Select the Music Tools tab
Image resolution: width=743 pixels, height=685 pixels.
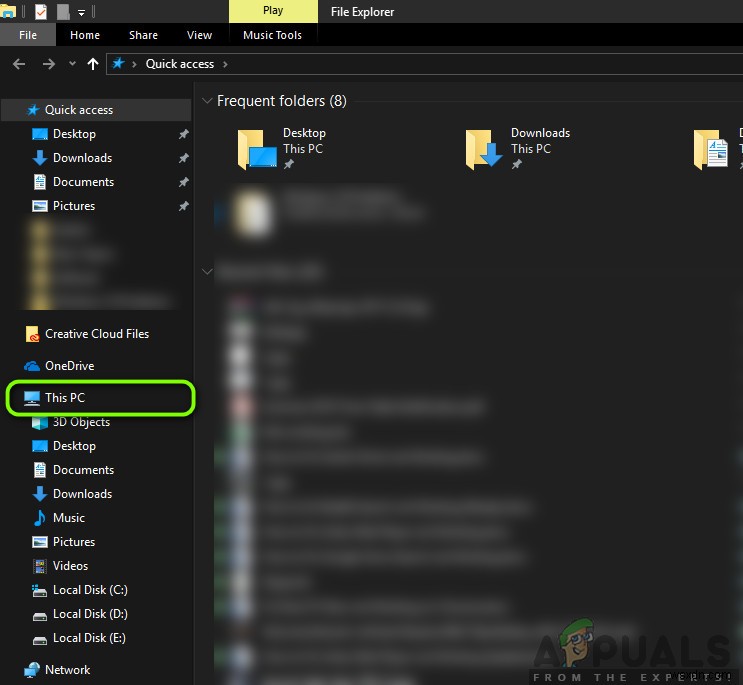[272, 35]
